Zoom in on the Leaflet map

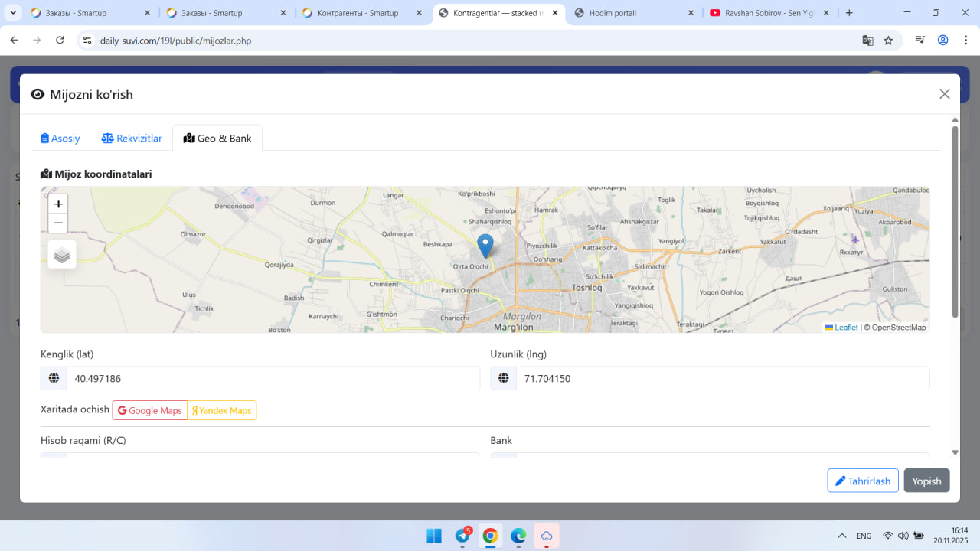(x=58, y=204)
